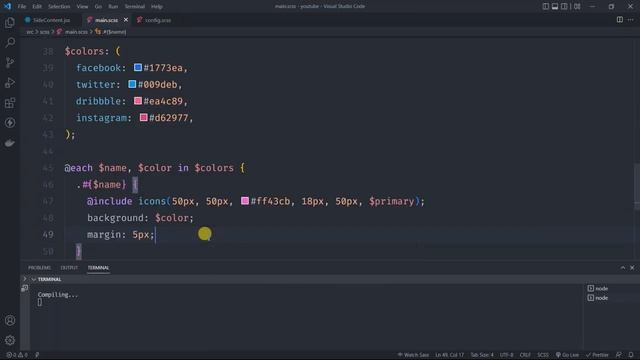The width and height of the screenshot is (640, 360).
Task: Select SCSS language mode in status bar
Action: tap(543, 355)
